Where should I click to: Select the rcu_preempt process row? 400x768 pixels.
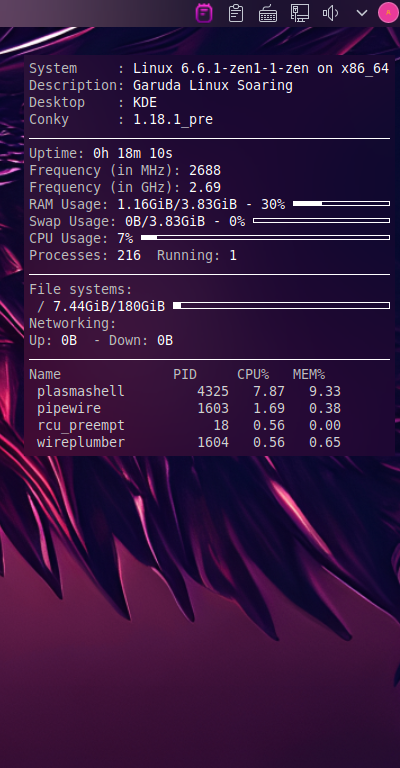click(188, 425)
